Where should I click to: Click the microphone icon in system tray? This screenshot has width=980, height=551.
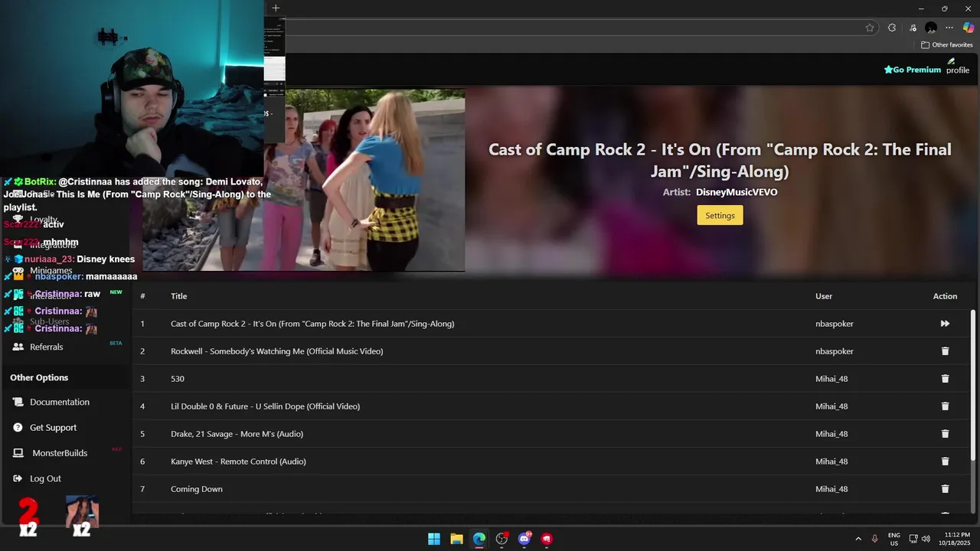click(x=875, y=539)
